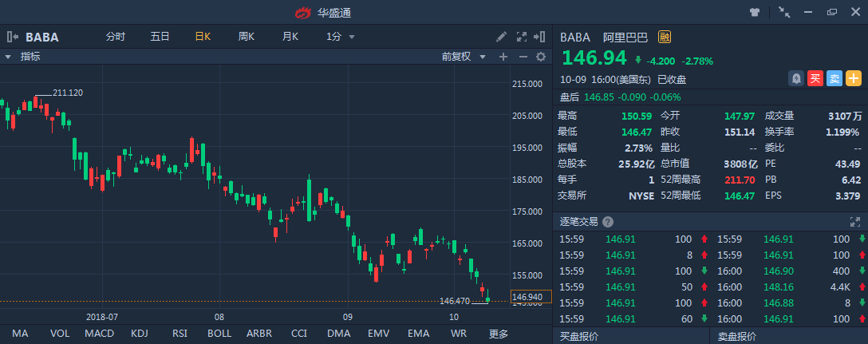Click the PE value 43.49
868x344 pixels.
(x=847, y=164)
